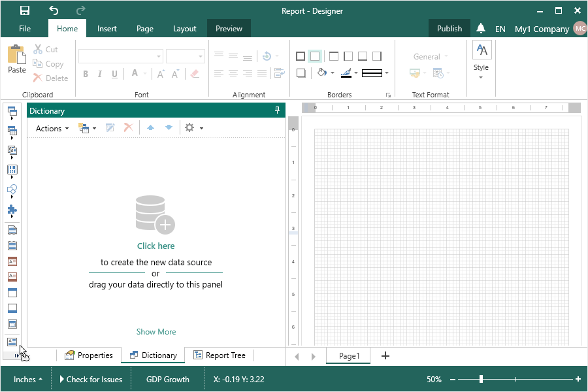Toggle Underline text formatting
The height and width of the screenshot is (392, 588).
point(114,74)
